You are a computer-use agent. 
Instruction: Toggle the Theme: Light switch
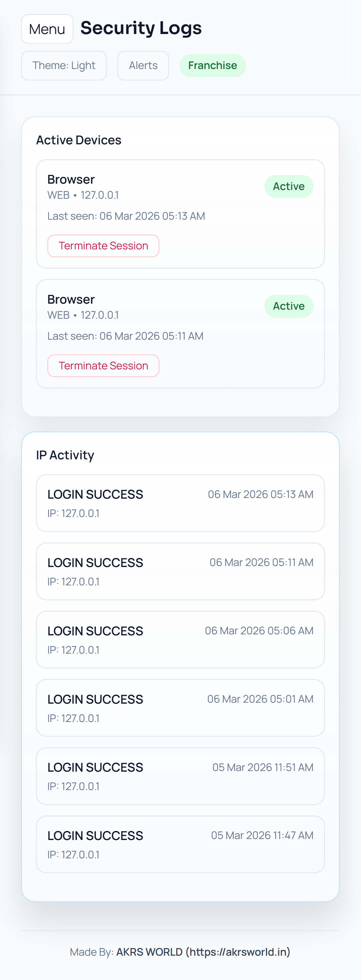(x=64, y=65)
